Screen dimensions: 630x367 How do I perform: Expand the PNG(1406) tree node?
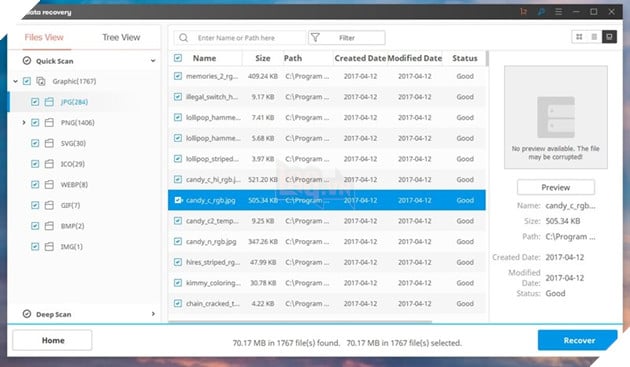[24, 123]
